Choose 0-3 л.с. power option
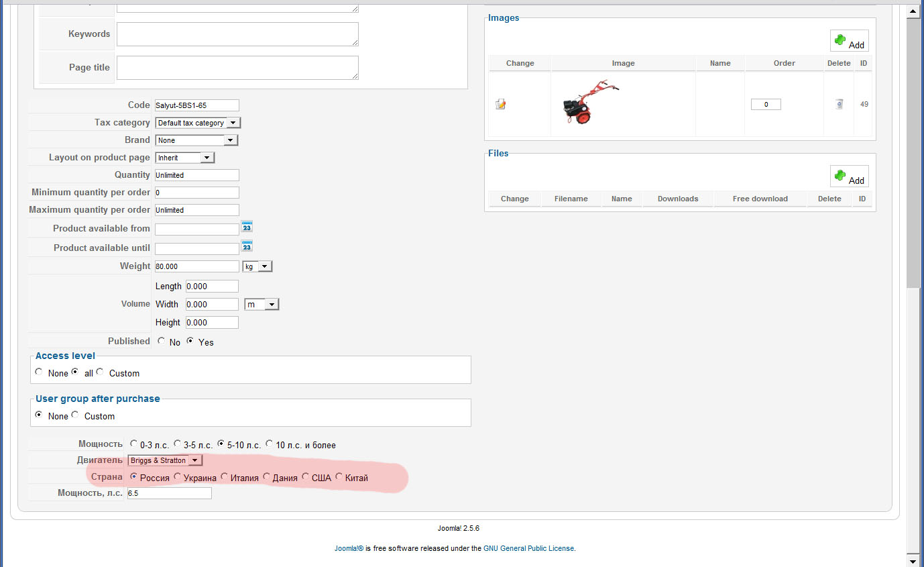The height and width of the screenshot is (567, 924). 133,444
